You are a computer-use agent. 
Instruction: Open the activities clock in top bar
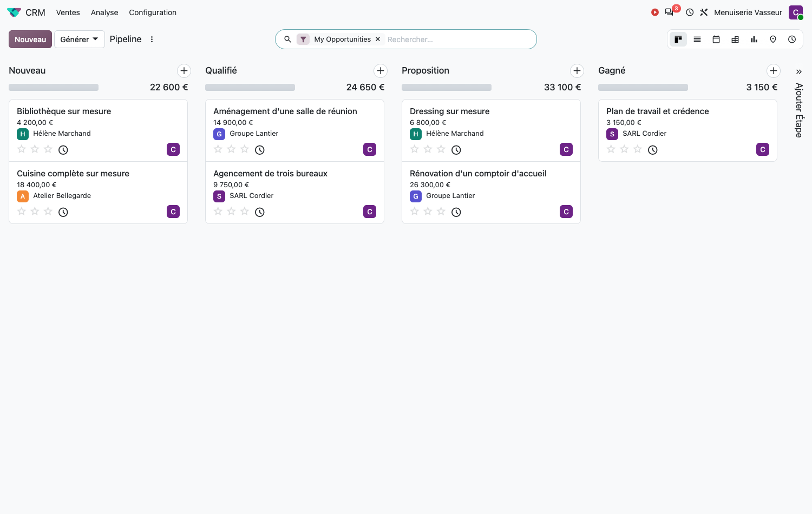point(690,12)
